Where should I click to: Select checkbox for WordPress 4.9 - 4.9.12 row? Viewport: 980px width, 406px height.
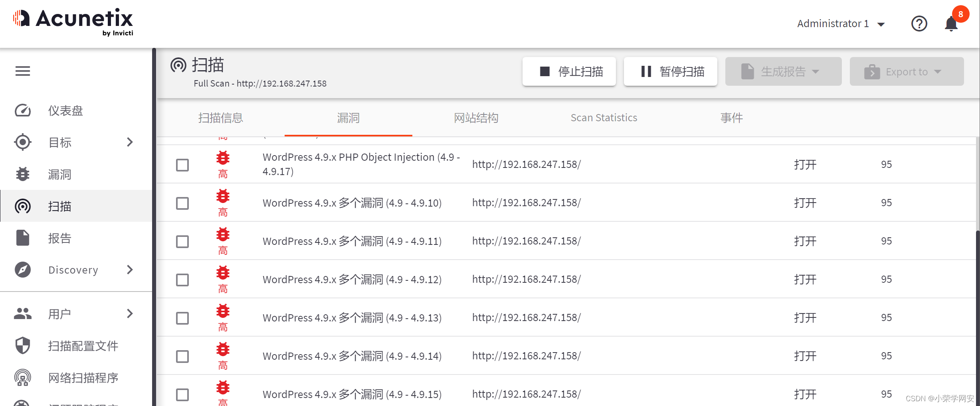click(x=182, y=280)
